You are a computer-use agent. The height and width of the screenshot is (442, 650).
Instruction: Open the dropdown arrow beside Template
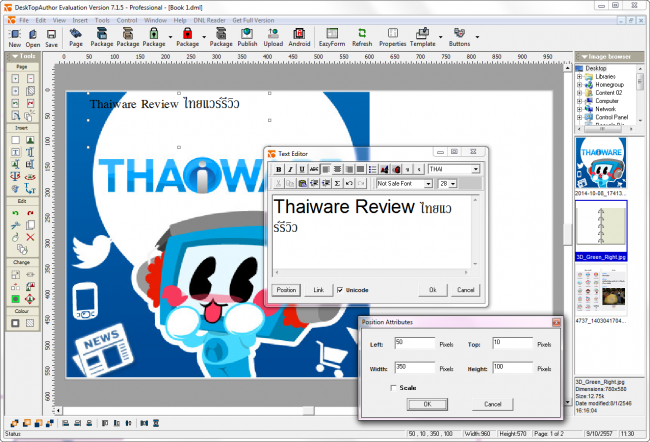point(440,37)
